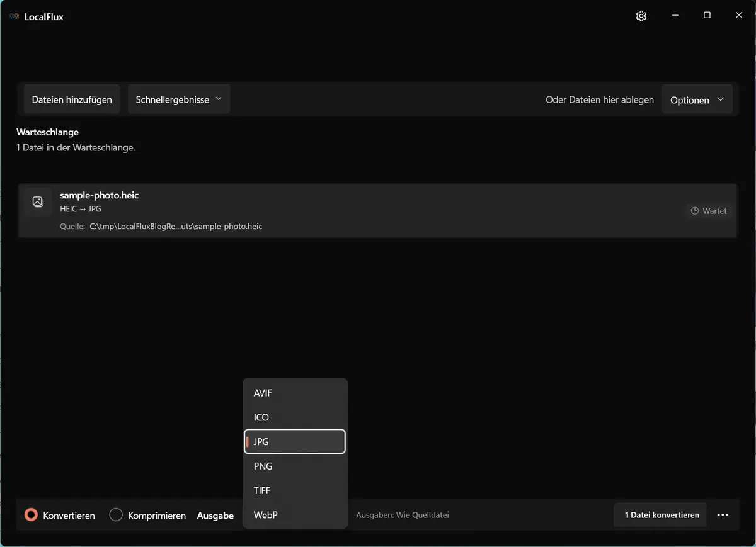756x547 pixels.
Task: Open settings via the gear icon
Action: (641, 16)
